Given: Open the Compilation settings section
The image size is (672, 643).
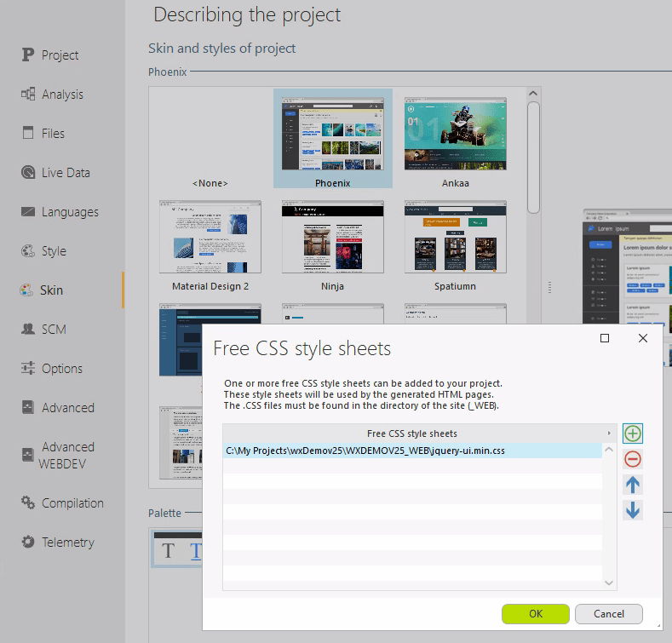Looking at the screenshot, I should (72, 503).
